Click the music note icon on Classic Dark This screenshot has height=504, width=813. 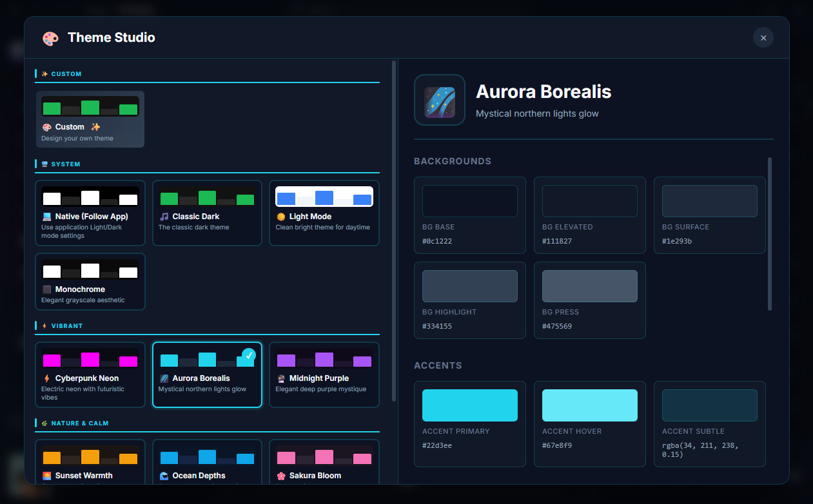click(x=165, y=217)
